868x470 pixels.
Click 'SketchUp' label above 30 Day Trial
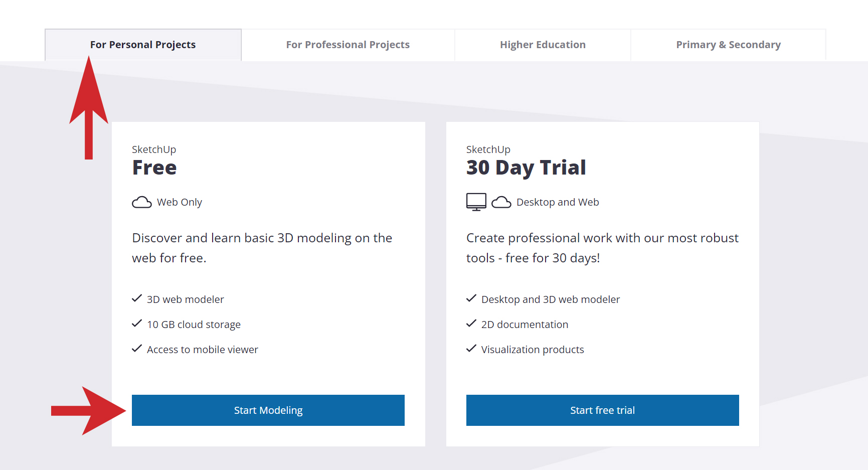[488, 149]
